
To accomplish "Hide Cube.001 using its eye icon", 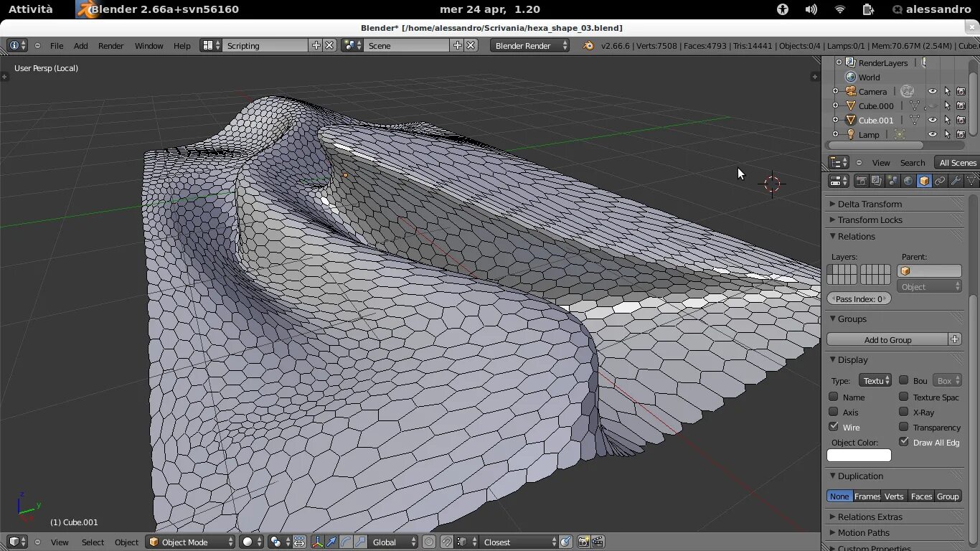I will [x=932, y=121].
